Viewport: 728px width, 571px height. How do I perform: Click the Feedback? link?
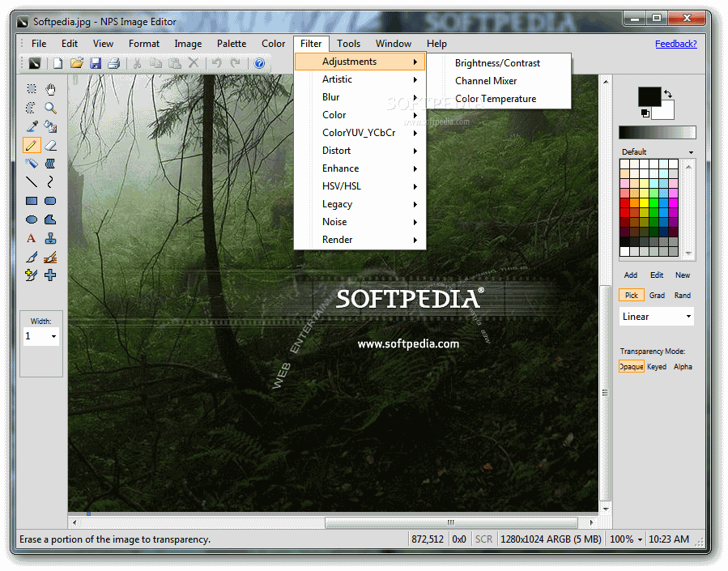[x=676, y=44]
